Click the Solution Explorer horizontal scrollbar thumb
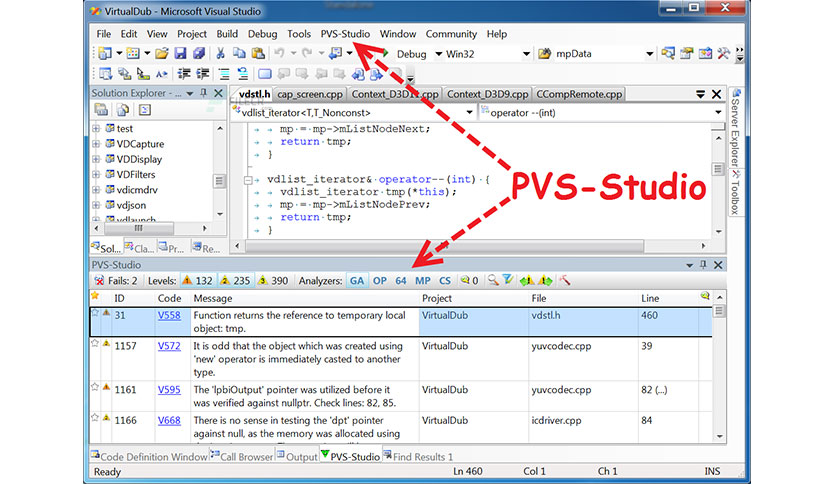The height and width of the screenshot is (484, 836). [139, 228]
